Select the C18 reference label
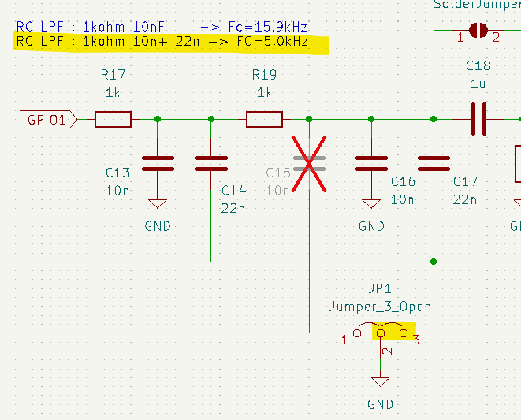 click(x=478, y=65)
